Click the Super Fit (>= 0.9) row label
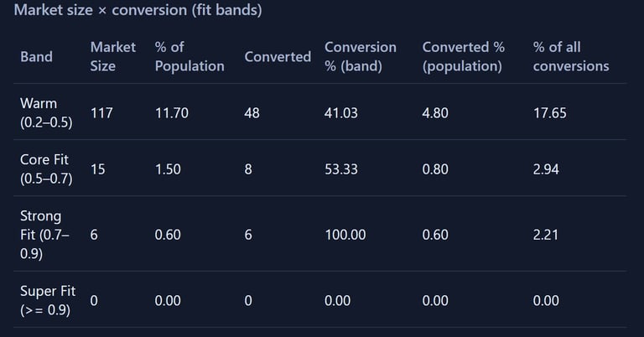644x337 pixels. tap(48, 300)
